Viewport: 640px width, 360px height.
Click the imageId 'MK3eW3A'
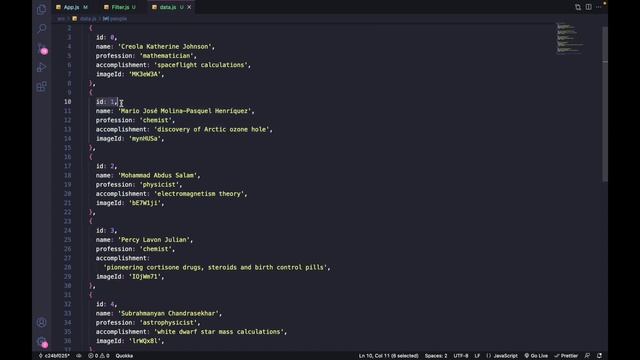[145, 74]
